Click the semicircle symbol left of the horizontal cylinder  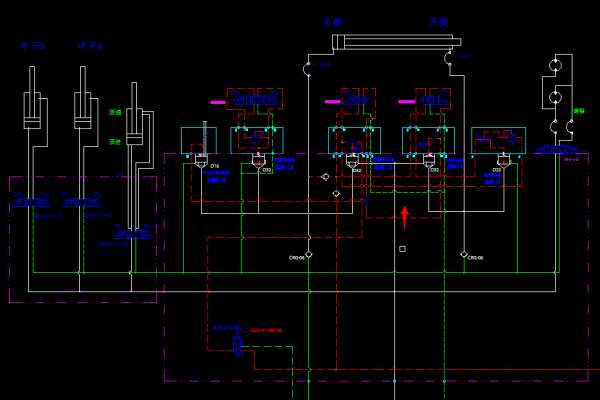[309, 68]
